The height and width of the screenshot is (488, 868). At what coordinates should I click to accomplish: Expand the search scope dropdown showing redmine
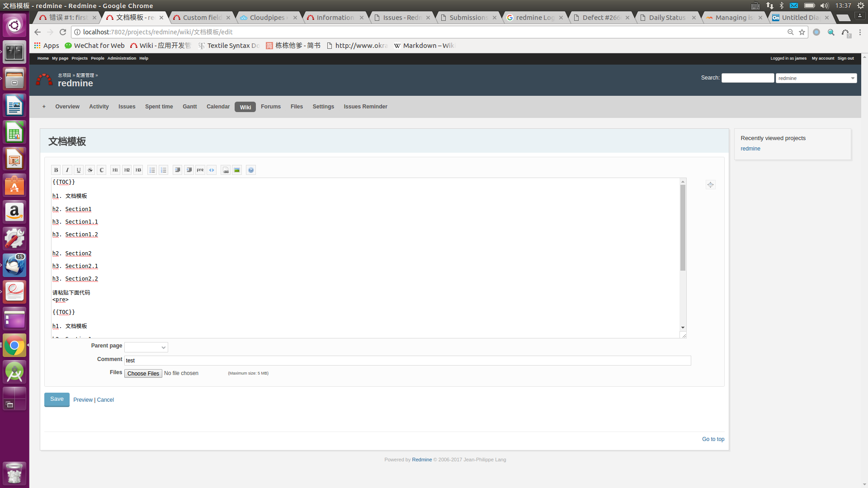point(816,78)
